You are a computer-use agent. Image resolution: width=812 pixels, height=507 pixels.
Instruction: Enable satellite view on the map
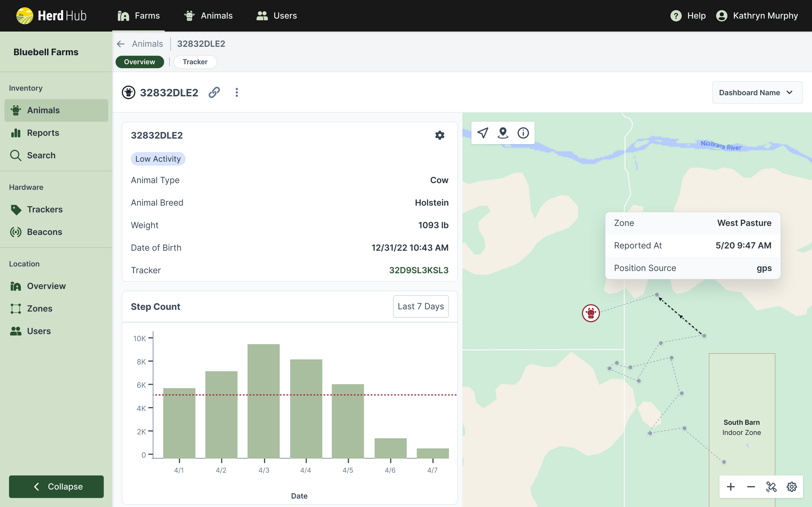tap(771, 486)
